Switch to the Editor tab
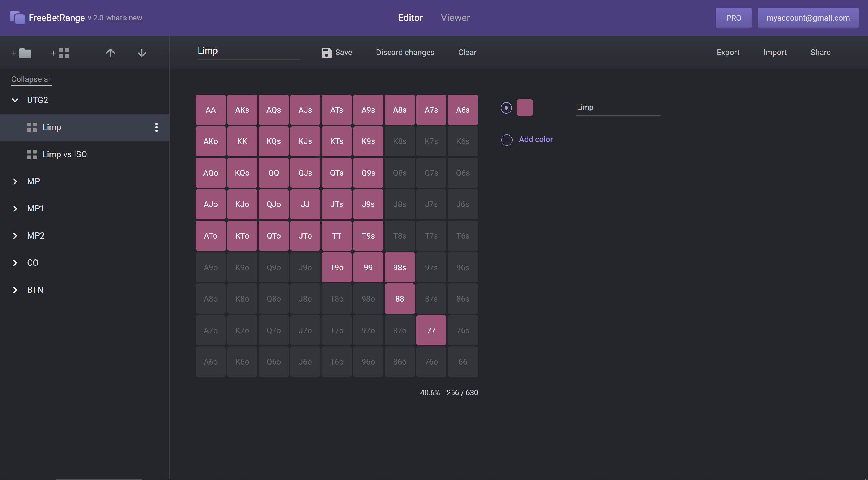The height and width of the screenshot is (480, 868). tap(410, 17)
